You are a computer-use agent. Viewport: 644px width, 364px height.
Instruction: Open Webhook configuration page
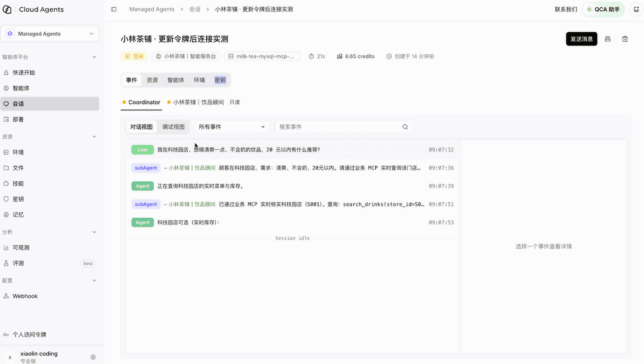(x=49, y=296)
